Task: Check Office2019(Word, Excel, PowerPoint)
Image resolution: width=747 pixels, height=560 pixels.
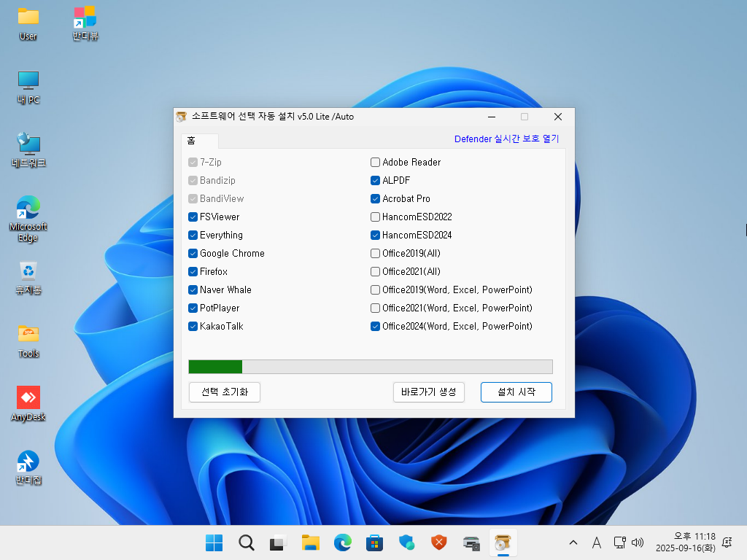Action: tap(376, 290)
